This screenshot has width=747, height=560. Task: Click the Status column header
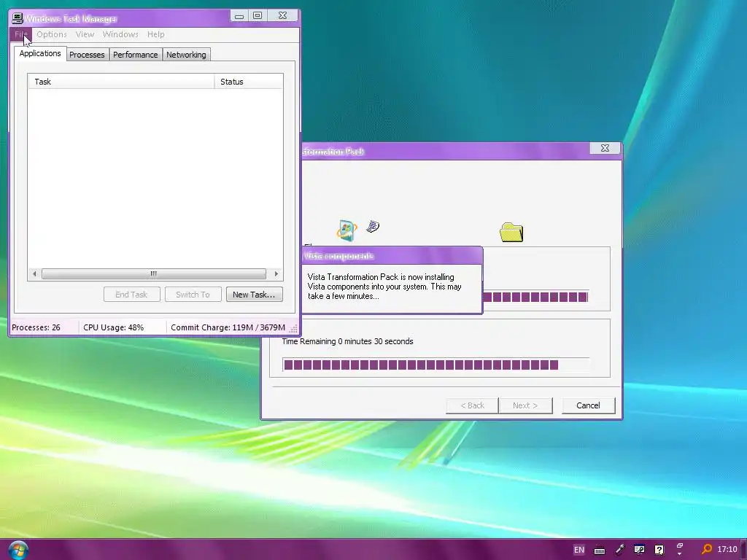[249, 82]
